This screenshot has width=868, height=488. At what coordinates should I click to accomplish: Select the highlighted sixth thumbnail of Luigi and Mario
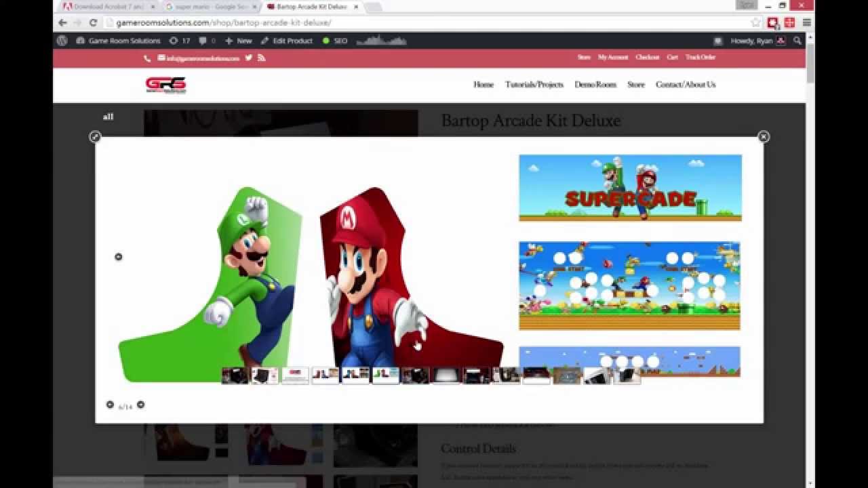385,375
